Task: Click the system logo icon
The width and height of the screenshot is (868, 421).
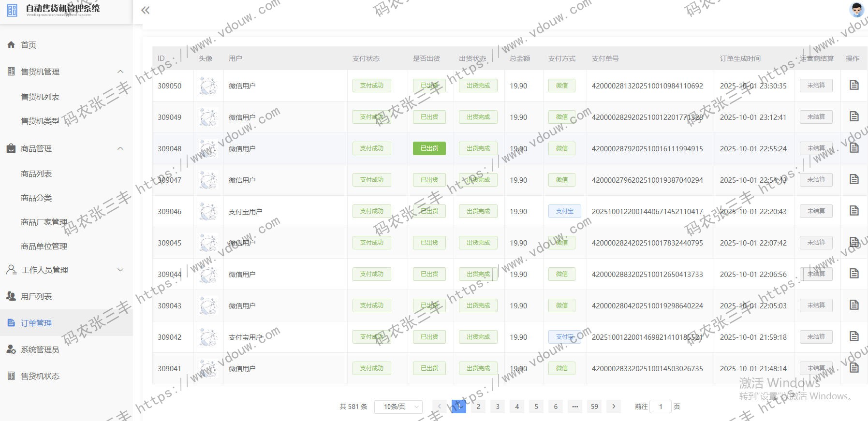Action: [12, 10]
